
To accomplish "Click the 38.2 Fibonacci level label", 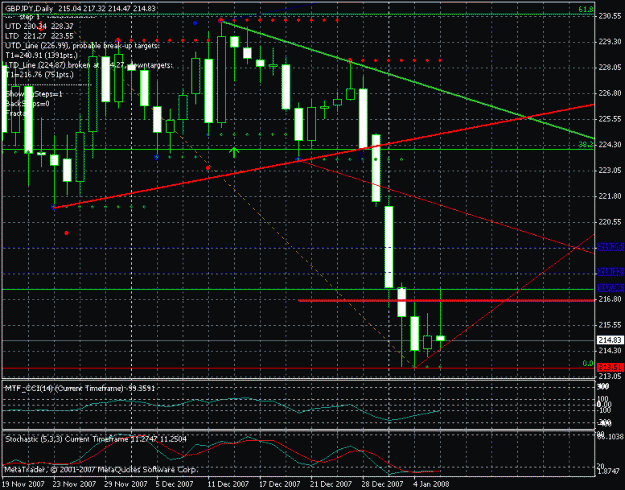I will click(586, 145).
